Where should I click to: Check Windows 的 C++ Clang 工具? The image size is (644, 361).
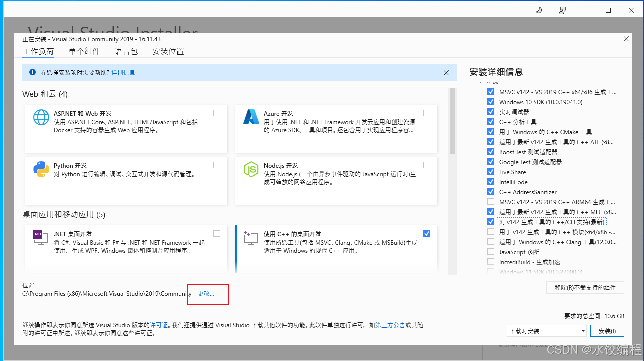(x=490, y=242)
